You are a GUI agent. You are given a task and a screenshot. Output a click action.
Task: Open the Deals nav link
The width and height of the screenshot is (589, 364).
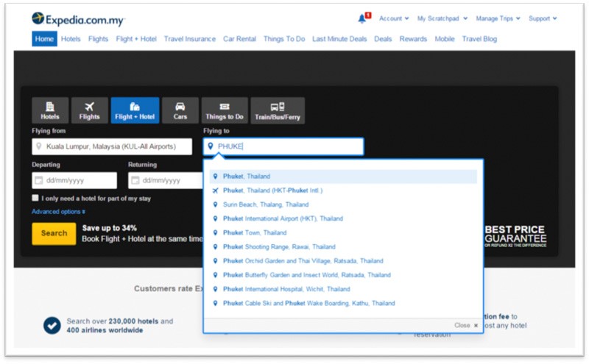click(383, 39)
